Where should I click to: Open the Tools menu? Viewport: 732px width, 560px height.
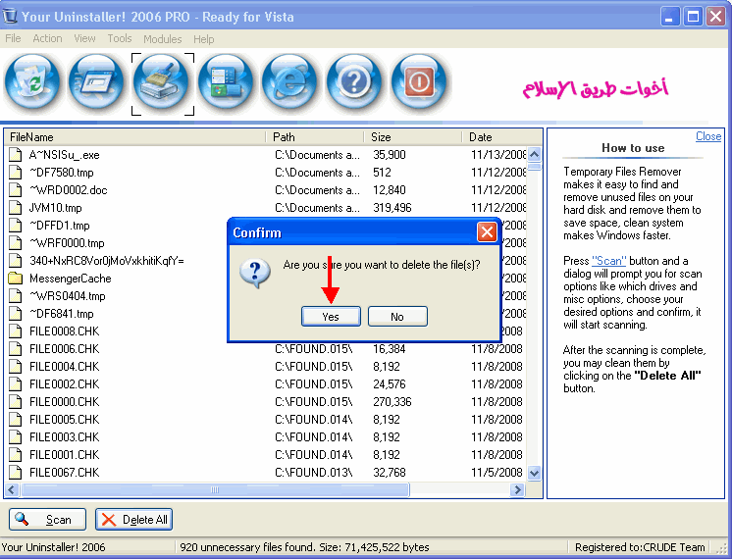tap(120, 38)
